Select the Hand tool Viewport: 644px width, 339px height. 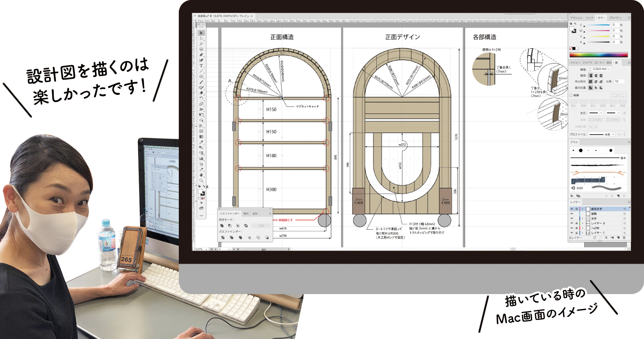201,175
